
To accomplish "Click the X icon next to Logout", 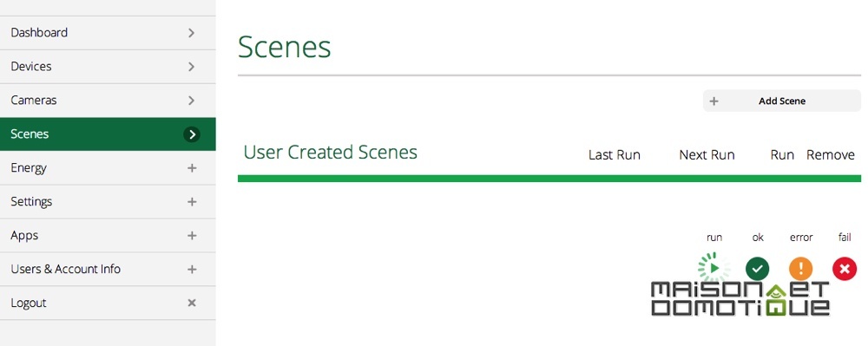I will tap(192, 303).
